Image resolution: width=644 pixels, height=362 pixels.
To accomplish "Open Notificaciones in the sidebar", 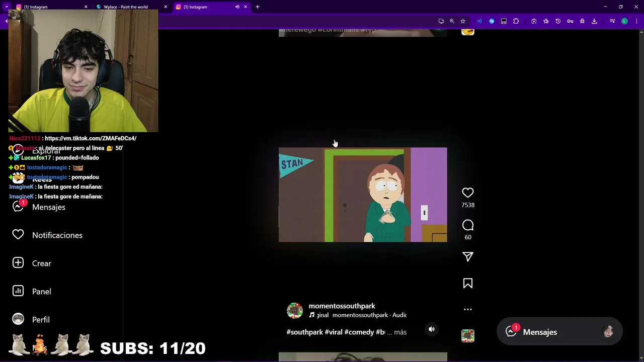I will pyautogui.click(x=57, y=235).
